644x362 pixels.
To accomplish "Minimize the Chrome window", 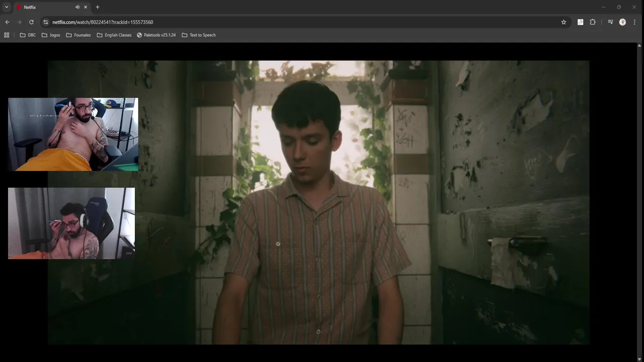I will [603, 7].
